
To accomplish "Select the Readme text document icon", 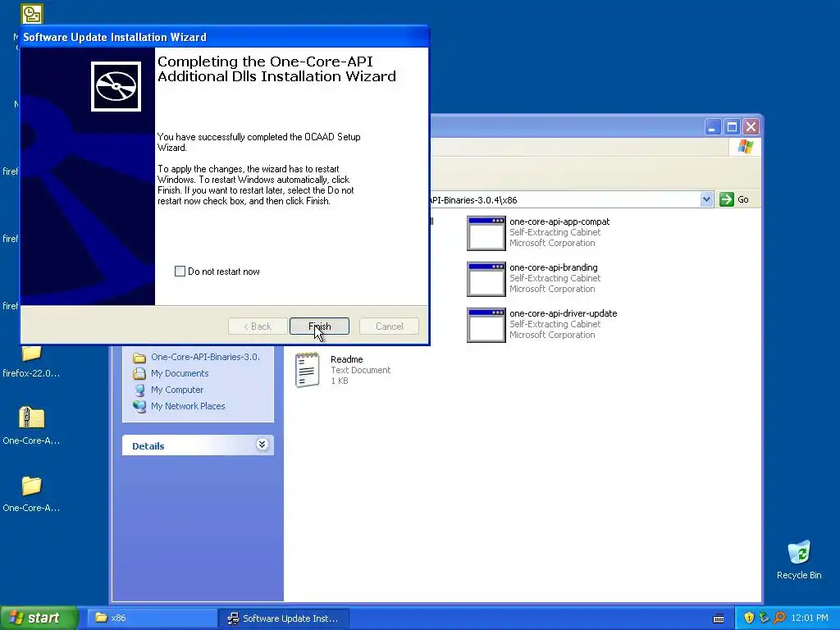I will (307, 370).
